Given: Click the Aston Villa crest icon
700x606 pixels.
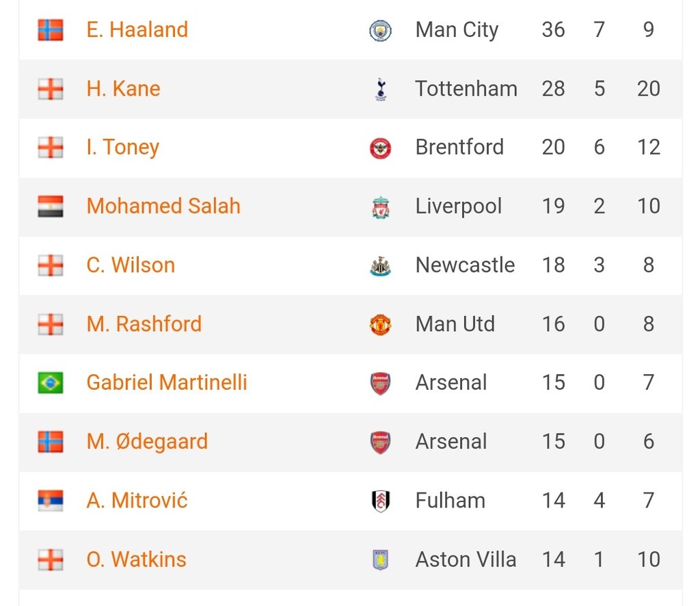Looking at the screenshot, I should 380,560.
